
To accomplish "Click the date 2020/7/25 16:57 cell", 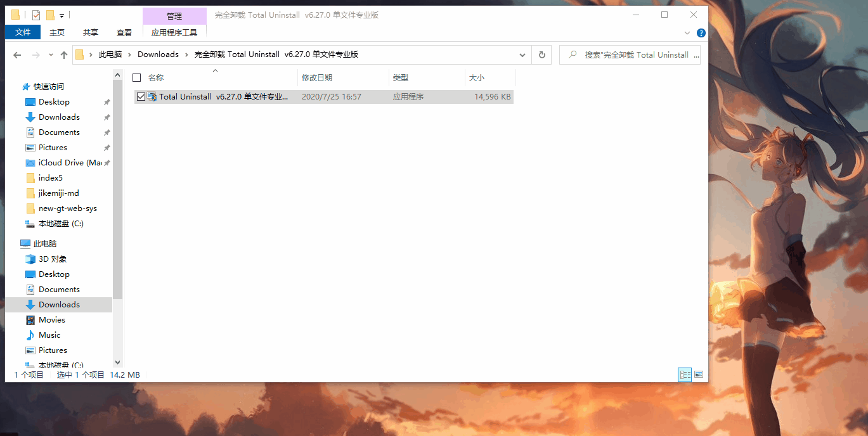I will tap(332, 97).
